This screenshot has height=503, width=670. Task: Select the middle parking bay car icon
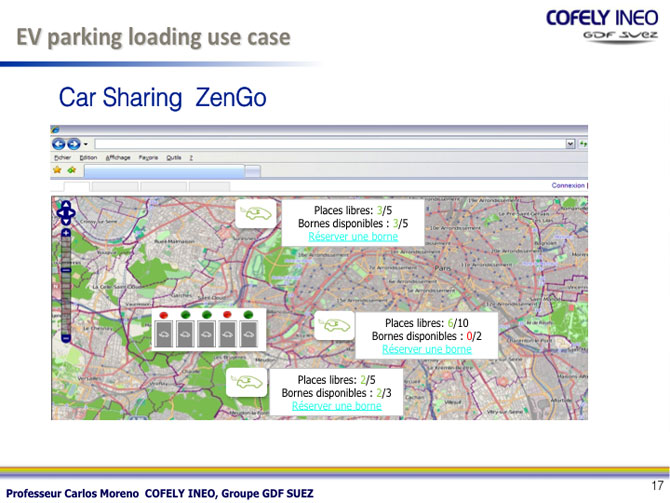206,334
